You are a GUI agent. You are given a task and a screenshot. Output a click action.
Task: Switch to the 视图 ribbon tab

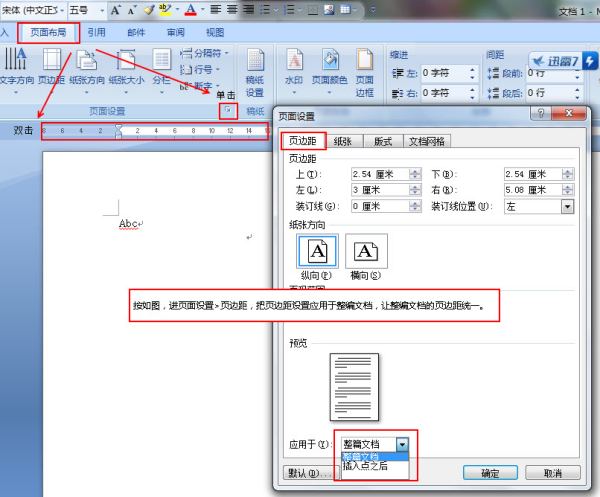[x=215, y=33]
